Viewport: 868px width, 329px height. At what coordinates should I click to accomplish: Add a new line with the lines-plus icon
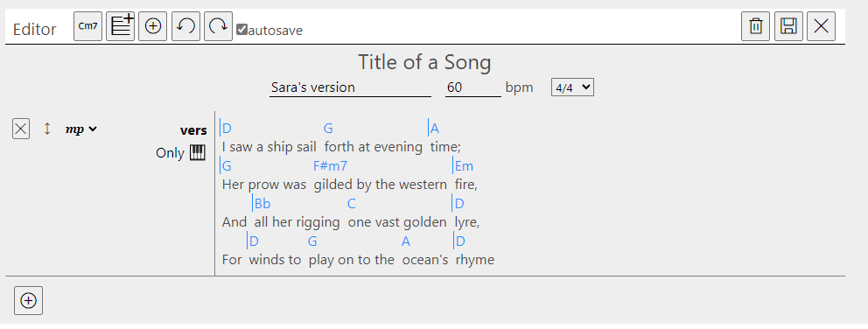click(120, 26)
